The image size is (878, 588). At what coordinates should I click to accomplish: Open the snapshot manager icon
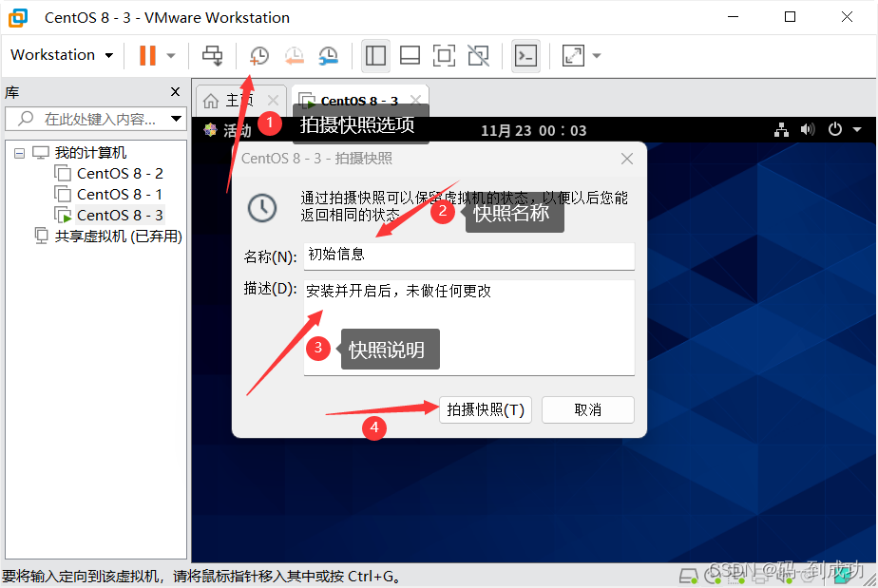[329, 55]
